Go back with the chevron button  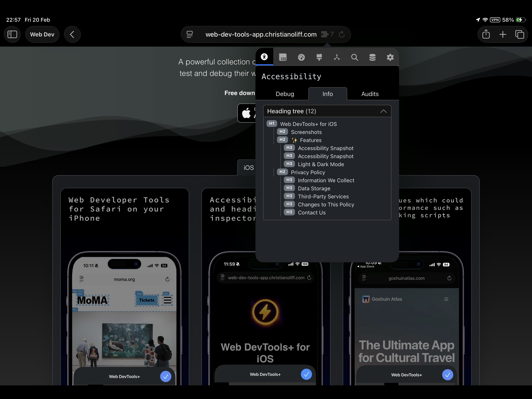pos(72,34)
